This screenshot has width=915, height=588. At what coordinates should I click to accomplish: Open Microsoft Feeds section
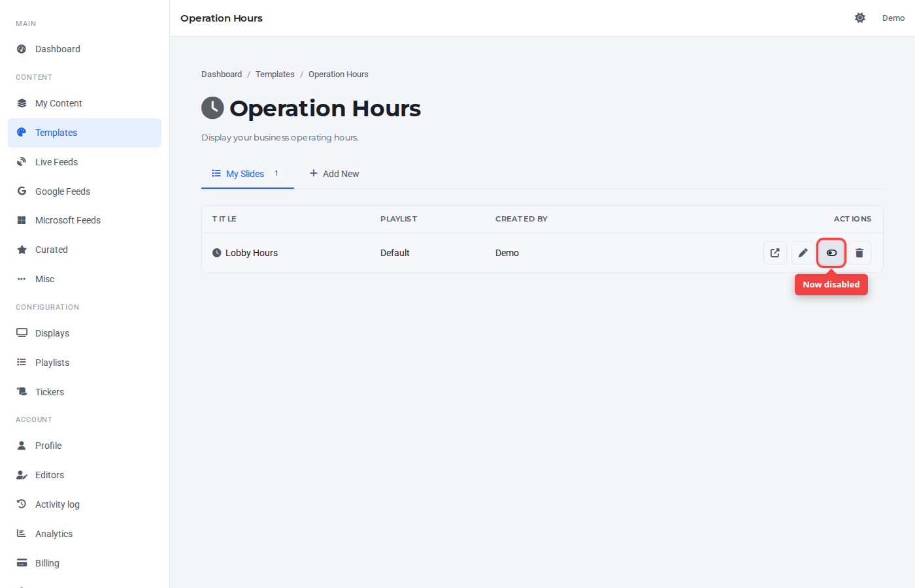click(84, 220)
